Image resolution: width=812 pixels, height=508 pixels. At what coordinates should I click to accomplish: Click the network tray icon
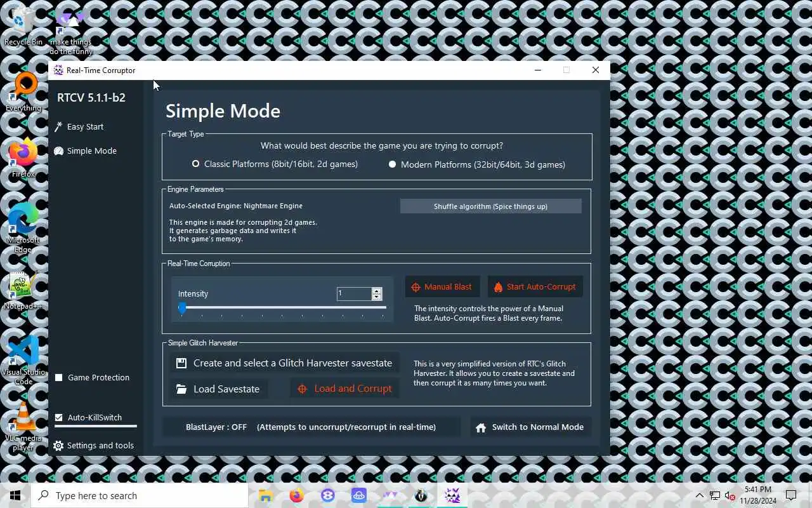tap(715, 495)
